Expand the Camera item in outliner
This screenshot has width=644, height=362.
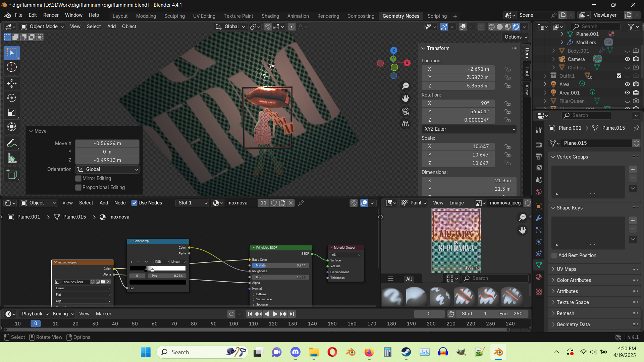click(x=553, y=59)
